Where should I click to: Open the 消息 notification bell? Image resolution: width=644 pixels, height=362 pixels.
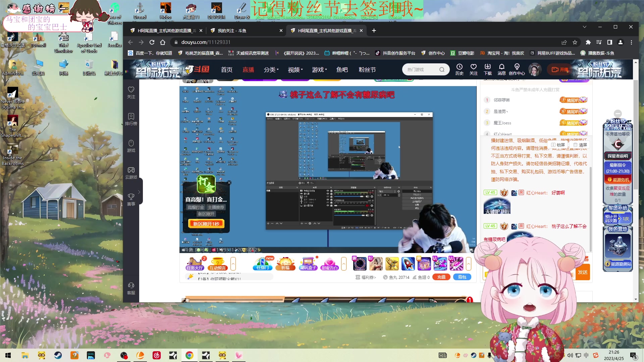tap(501, 69)
